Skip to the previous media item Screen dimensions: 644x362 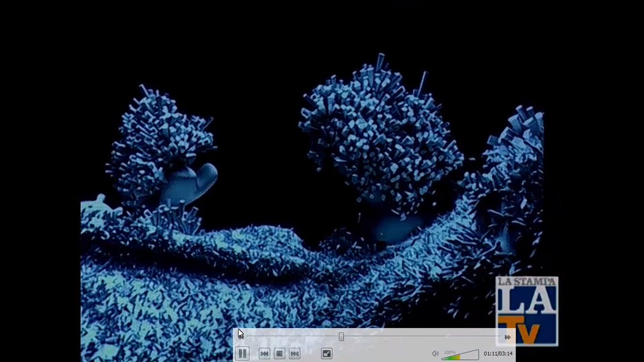click(x=264, y=353)
